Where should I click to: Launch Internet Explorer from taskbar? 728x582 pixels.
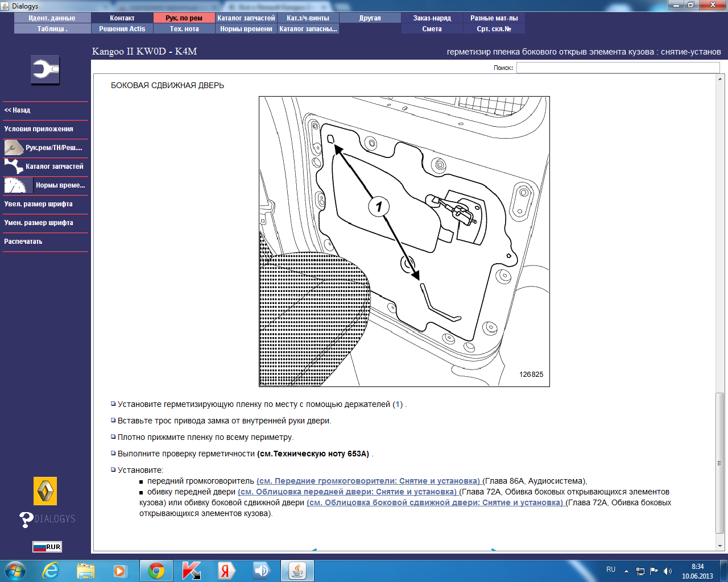pos(51,571)
